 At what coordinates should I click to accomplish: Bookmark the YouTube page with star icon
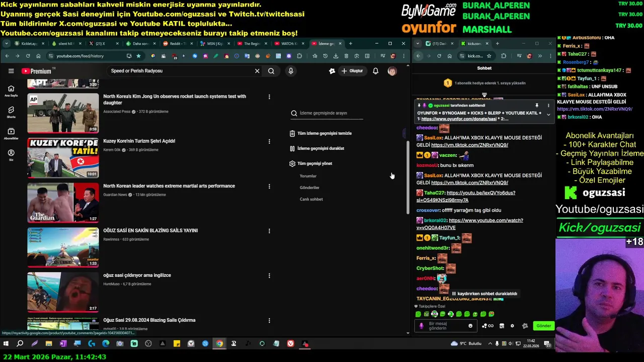tap(138, 56)
